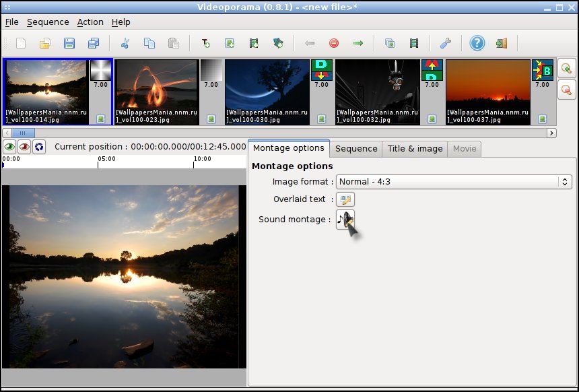Render the movie with the film strip icon
Screen dimensions: 579x392
(x=414, y=43)
